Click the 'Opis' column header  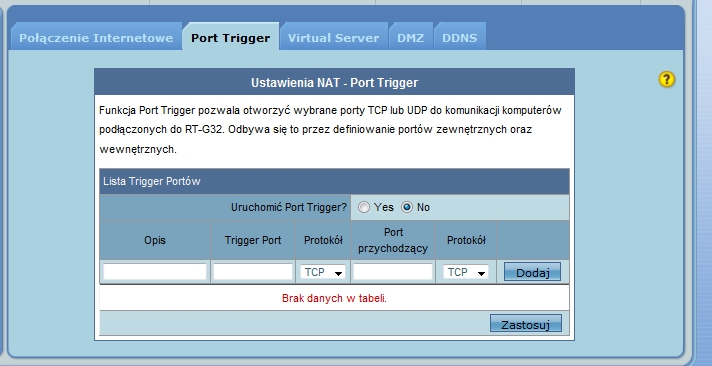155,240
